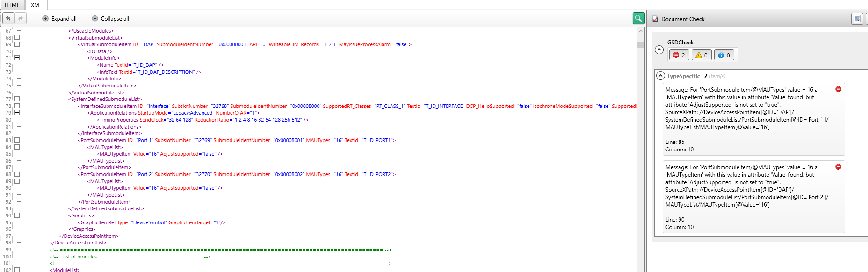The width and height of the screenshot is (868, 272).
Task: Select error message for Port 2 line 90
Action: [x=753, y=197]
